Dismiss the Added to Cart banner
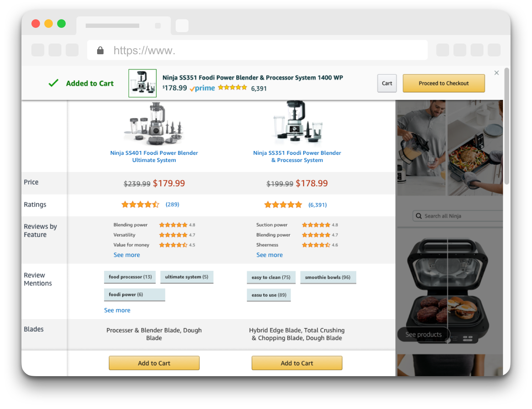532x409 pixels. click(x=496, y=73)
